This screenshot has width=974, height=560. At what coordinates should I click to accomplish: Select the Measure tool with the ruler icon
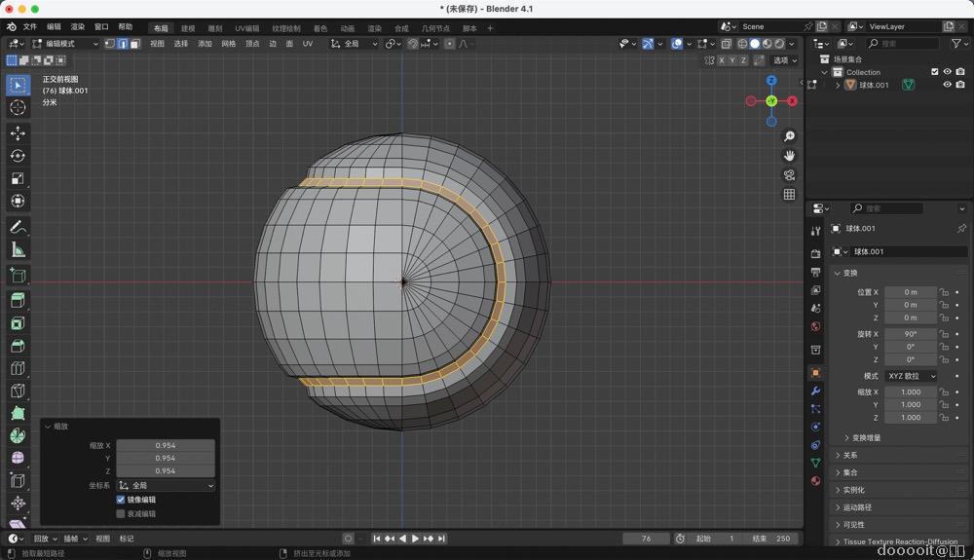[18, 250]
